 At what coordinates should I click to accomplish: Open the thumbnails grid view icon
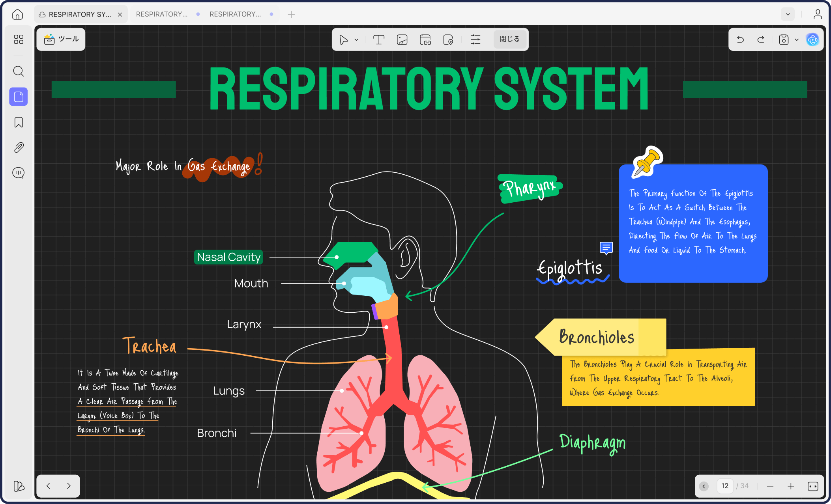pos(19,39)
